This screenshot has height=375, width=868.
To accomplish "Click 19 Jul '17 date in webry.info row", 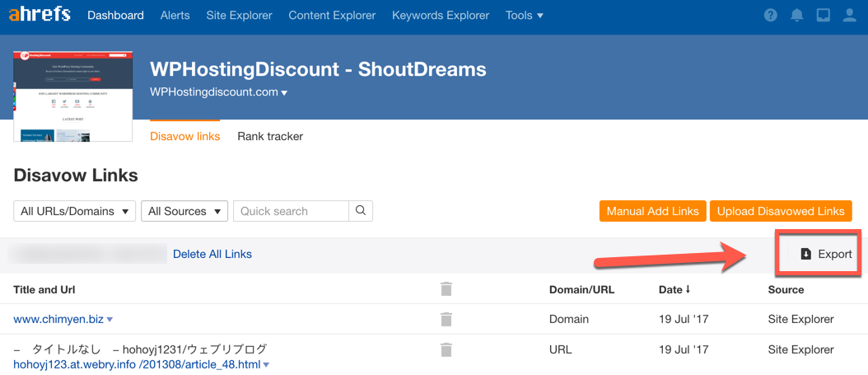I will [684, 349].
